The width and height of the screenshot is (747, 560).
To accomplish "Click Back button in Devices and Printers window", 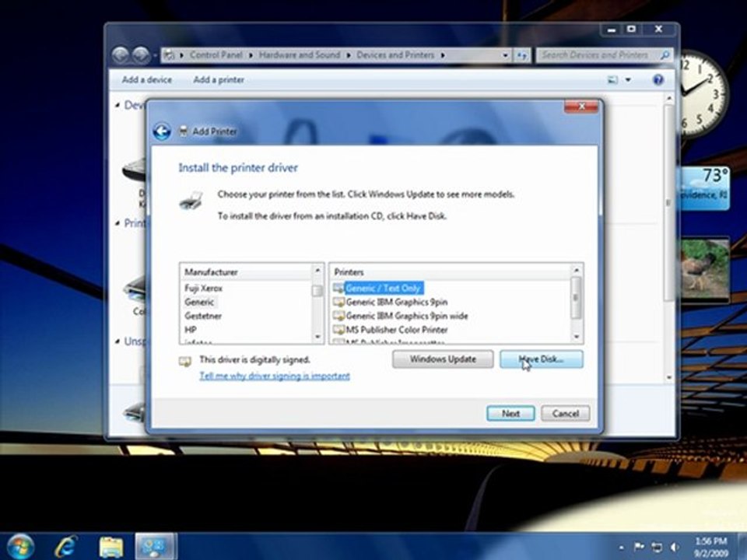I will tap(121, 55).
